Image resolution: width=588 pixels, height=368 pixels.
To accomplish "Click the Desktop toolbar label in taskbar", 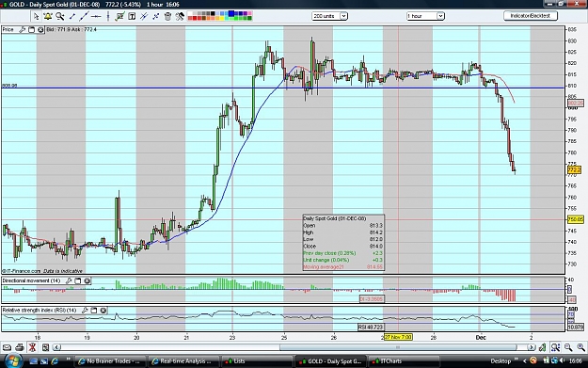I will pos(501,361).
